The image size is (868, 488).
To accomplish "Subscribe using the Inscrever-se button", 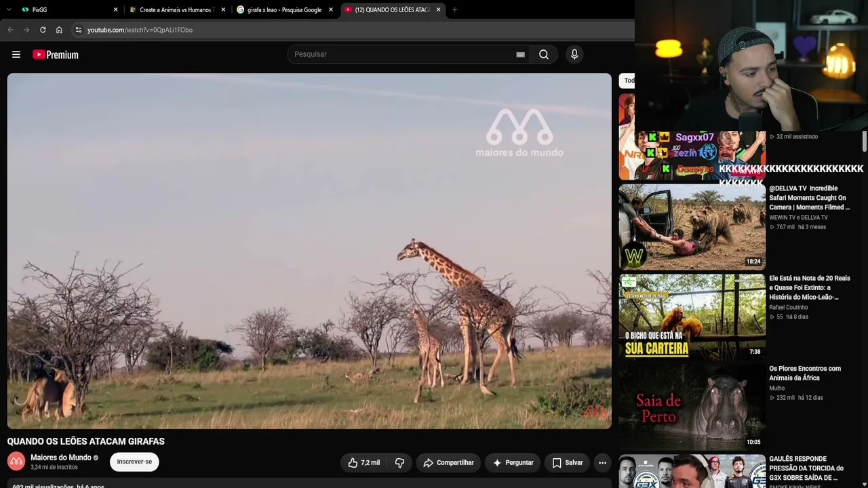I will coord(134,462).
